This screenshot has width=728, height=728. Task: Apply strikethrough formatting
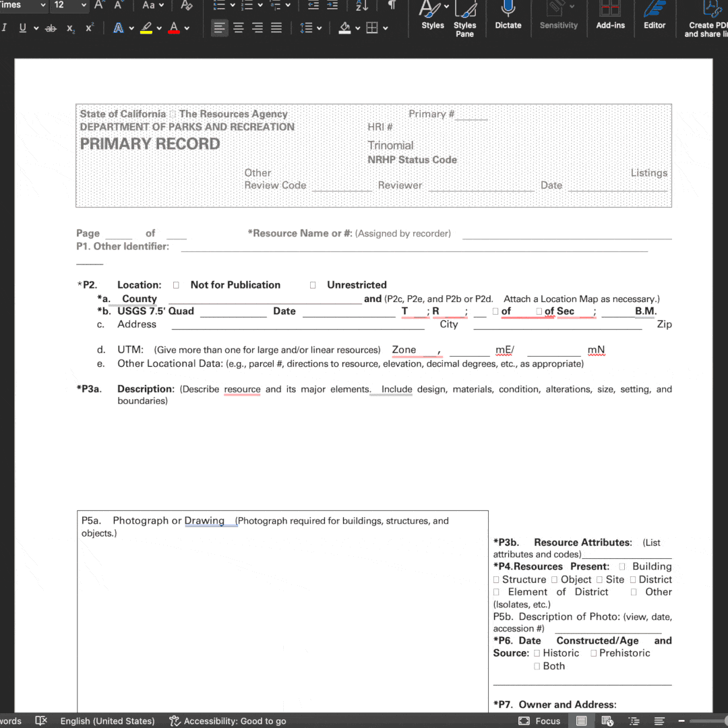(x=51, y=28)
